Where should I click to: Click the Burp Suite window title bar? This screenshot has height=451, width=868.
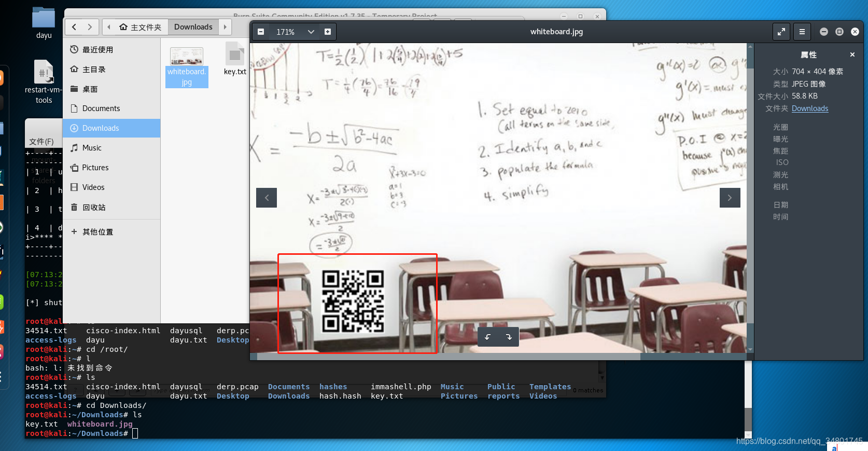[x=335, y=15]
